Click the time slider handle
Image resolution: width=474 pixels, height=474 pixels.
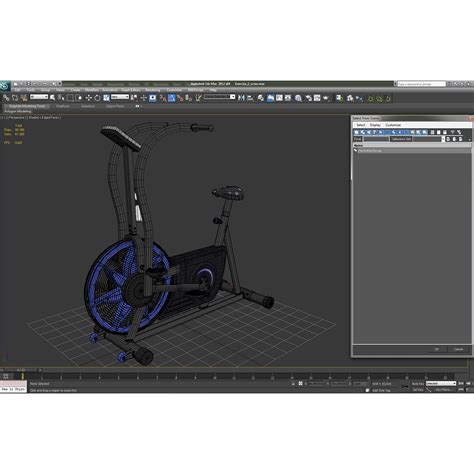pos(21,370)
